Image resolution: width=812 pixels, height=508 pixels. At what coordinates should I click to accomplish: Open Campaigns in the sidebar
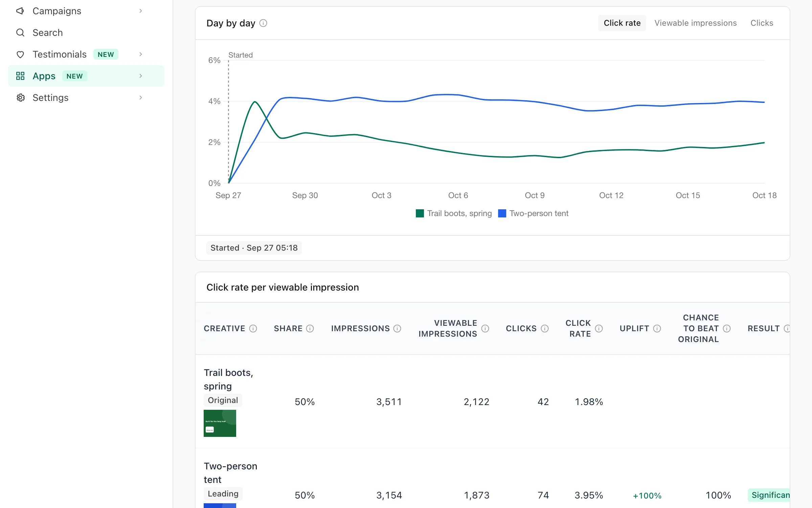(86, 11)
